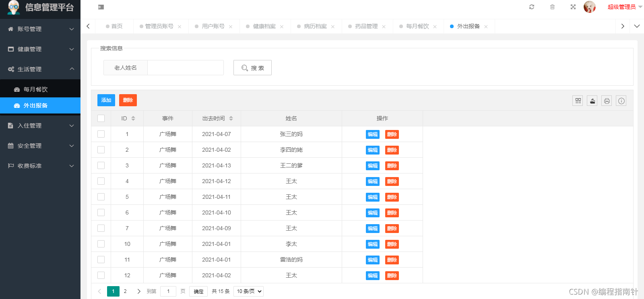Collapse the 生活管理 sidebar menu
The width and height of the screenshot is (644, 299).
[40, 69]
